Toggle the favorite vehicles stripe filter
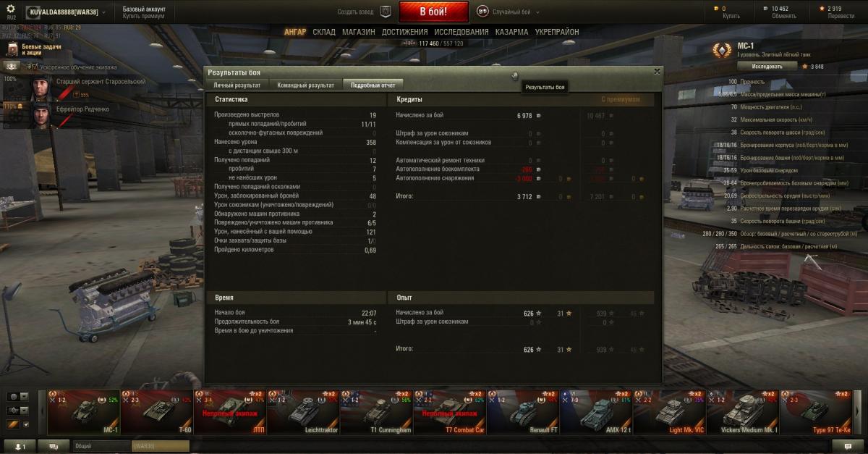 point(13,424)
